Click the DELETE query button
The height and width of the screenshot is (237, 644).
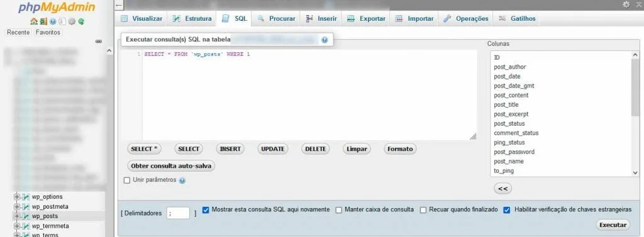316,149
